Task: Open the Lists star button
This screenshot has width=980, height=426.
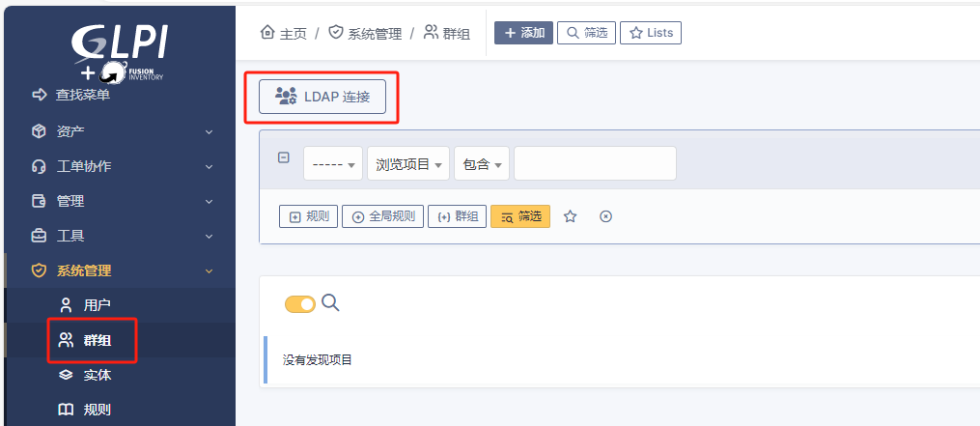Action: click(x=651, y=33)
